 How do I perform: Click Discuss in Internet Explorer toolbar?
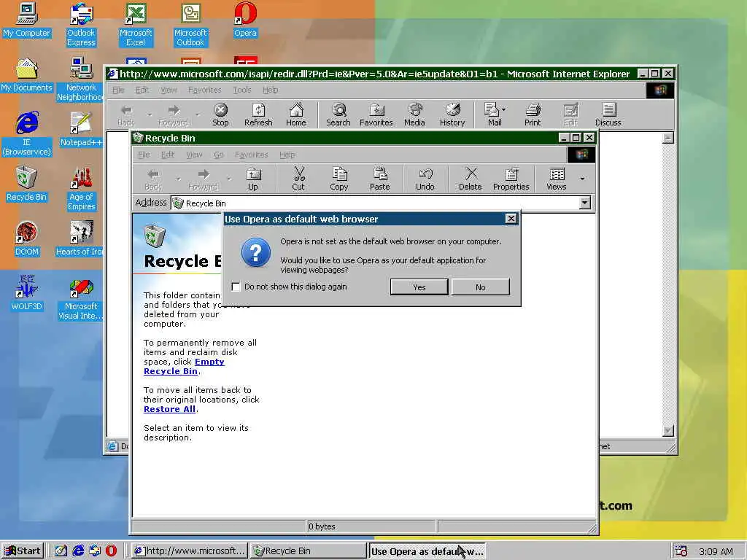[608, 114]
